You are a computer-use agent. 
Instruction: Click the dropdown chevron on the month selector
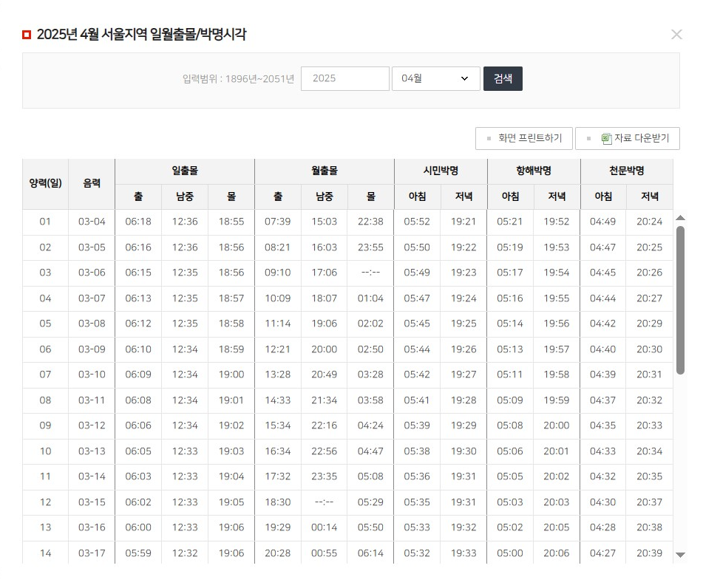463,78
